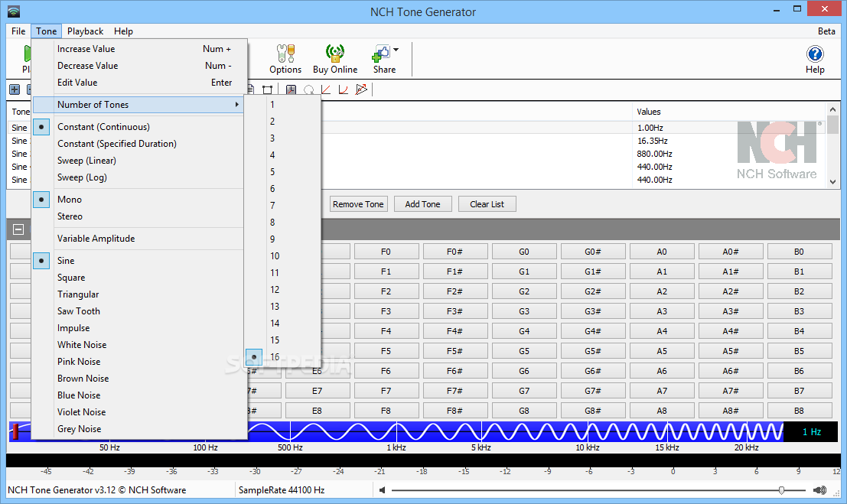The height and width of the screenshot is (504, 847).
Task: Select Mono channel option
Action: click(x=138, y=200)
